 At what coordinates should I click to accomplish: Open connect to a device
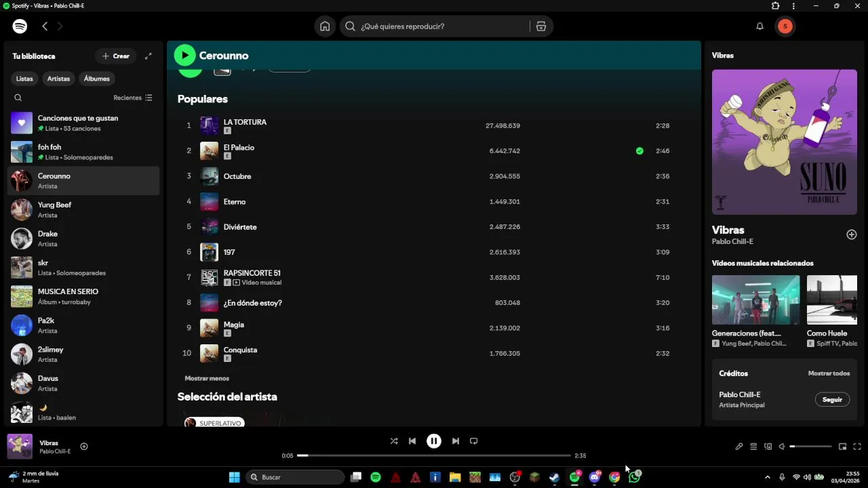pyautogui.click(x=768, y=447)
